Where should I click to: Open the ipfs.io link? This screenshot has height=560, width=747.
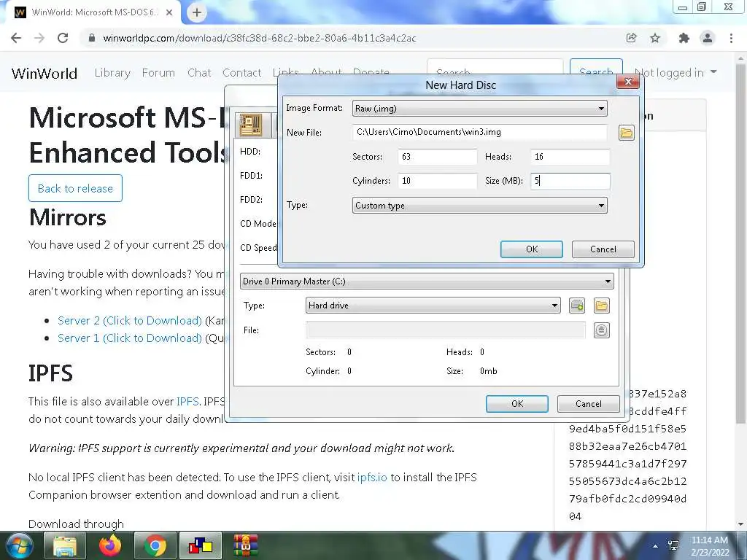[372, 477]
